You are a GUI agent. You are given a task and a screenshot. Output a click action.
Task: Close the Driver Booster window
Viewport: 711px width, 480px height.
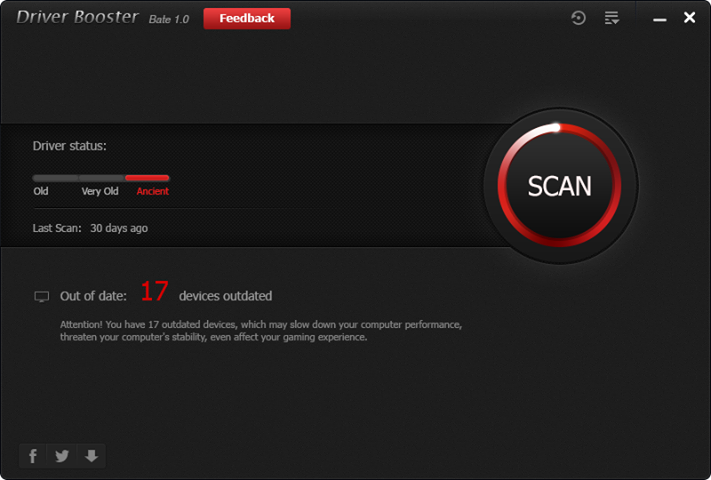click(689, 18)
